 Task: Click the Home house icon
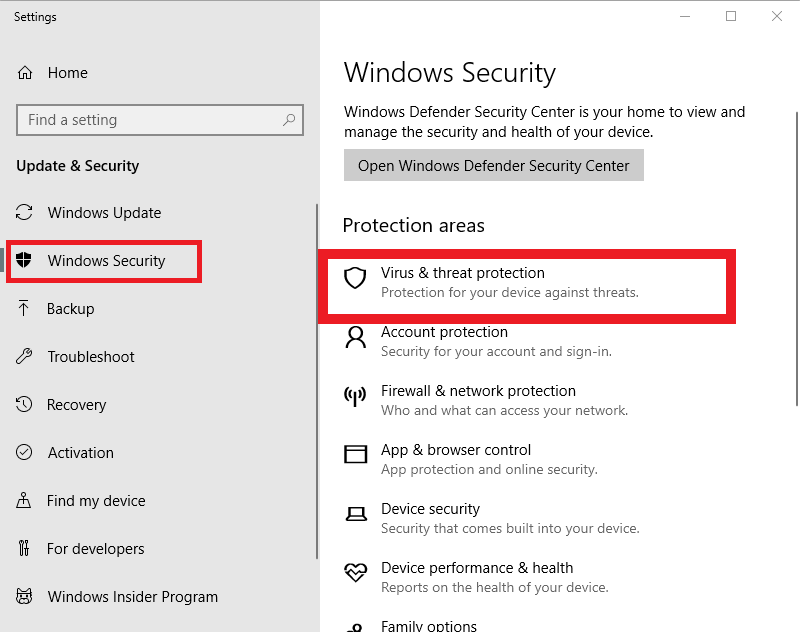tap(25, 73)
